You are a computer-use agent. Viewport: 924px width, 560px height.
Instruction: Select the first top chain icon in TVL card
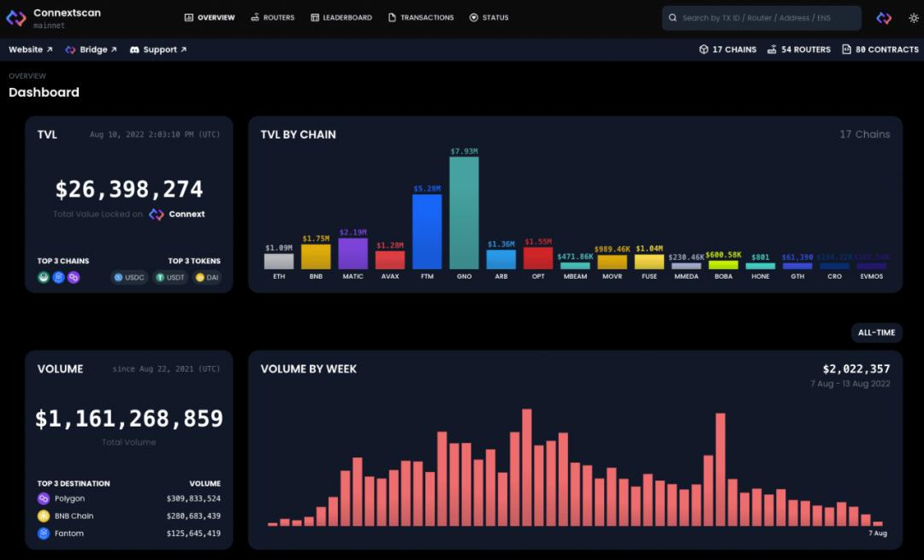tap(44, 277)
